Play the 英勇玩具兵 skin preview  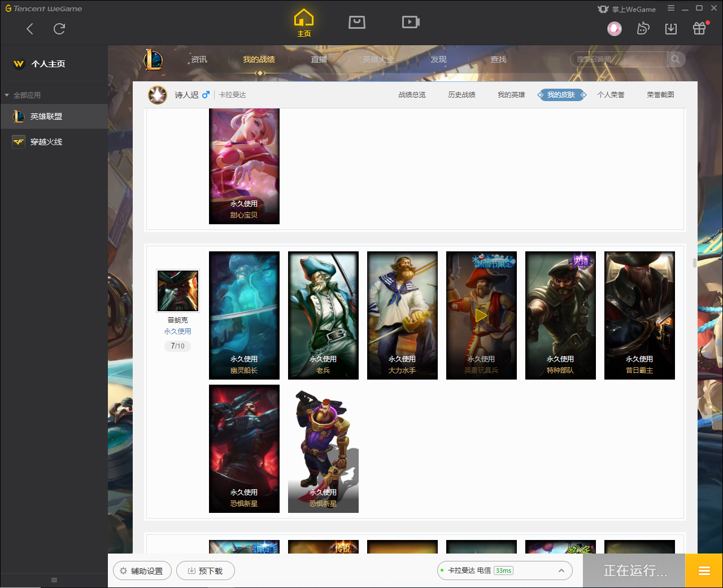(x=481, y=315)
